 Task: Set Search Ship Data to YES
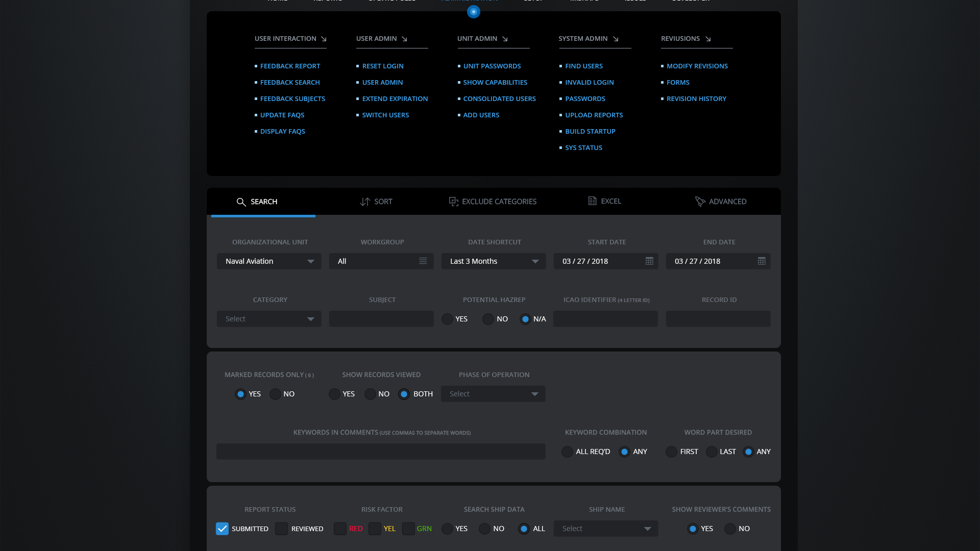coord(447,529)
